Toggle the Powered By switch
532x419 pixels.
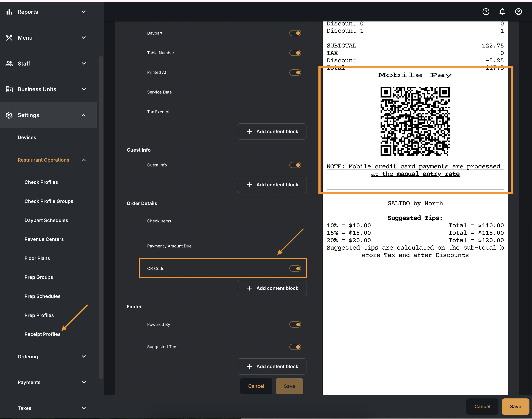pyautogui.click(x=295, y=325)
